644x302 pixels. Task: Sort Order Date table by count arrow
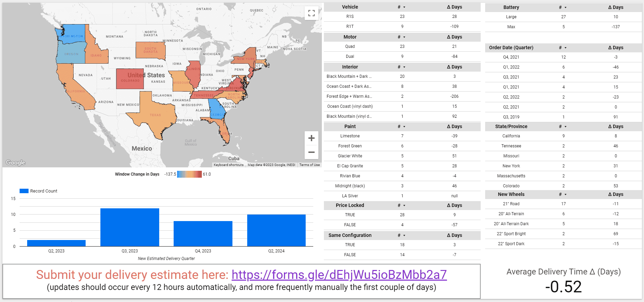coord(566,48)
